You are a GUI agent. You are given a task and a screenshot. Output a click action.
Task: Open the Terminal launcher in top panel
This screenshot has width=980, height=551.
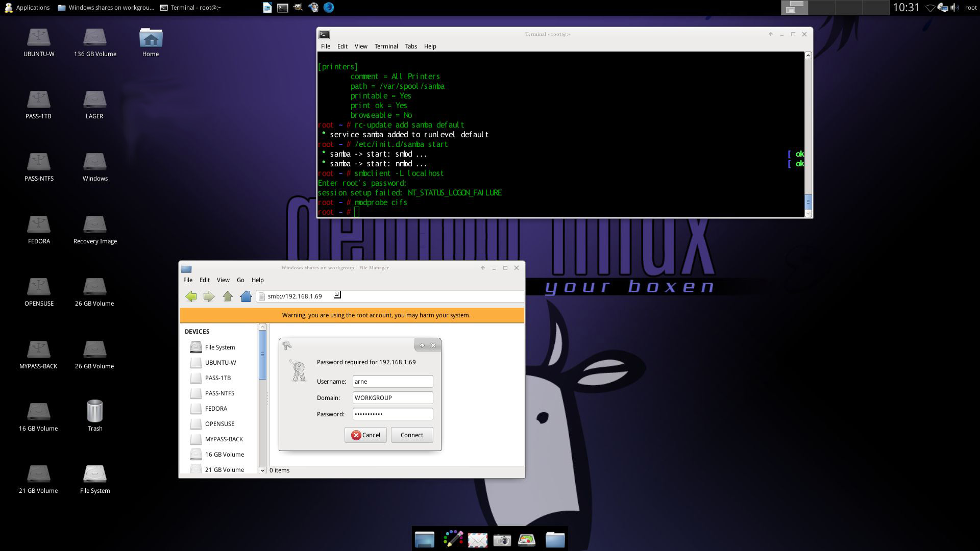282,7
